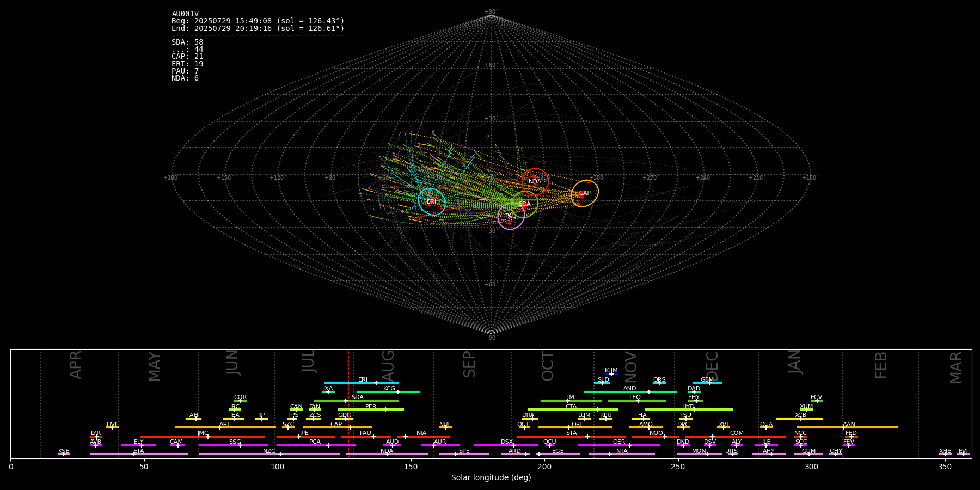
Task: Click the 'End: 20250729 20:19:16' line
Action: pos(258,28)
